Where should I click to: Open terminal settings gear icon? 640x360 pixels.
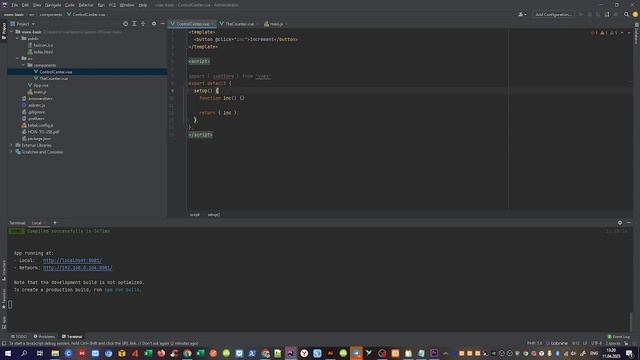click(620, 223)
